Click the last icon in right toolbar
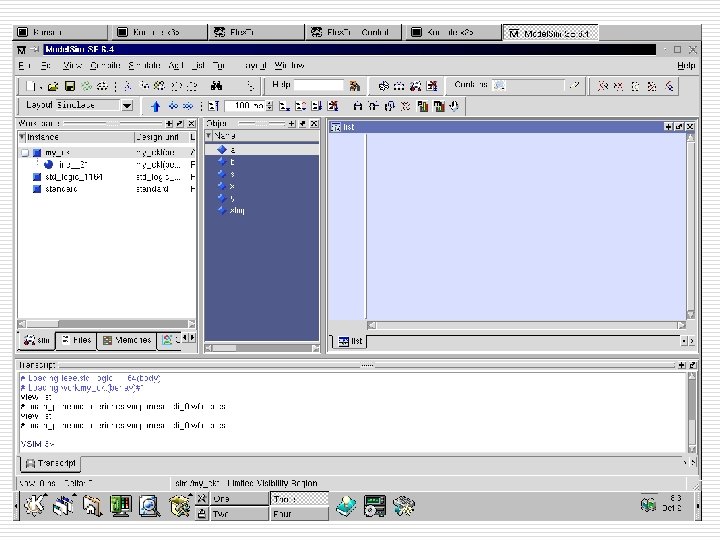This screenshot has width=720, height=540. click(x=669, y=86)
